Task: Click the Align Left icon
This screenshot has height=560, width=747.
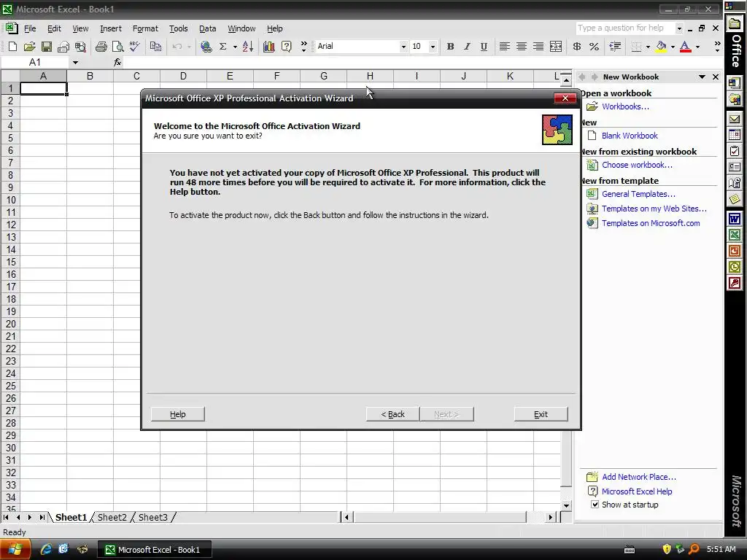Action: pyautogui.click(x=504, y=46)
